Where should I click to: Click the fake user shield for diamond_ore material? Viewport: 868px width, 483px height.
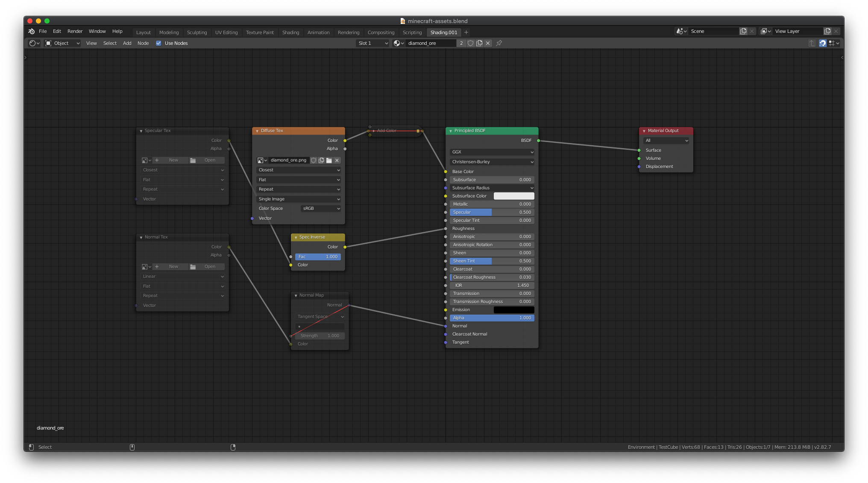(470, 43)
